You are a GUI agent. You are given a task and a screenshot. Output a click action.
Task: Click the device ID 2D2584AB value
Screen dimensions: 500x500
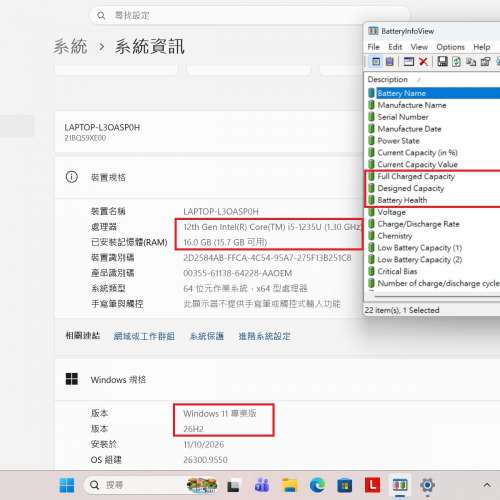coord(267,258)
